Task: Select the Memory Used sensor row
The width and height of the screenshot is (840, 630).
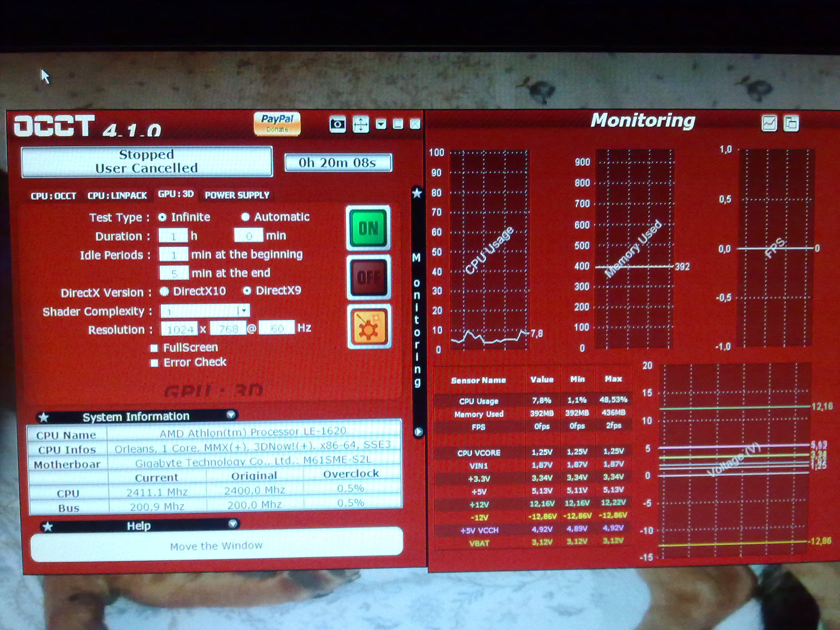Action: point(533,413)
